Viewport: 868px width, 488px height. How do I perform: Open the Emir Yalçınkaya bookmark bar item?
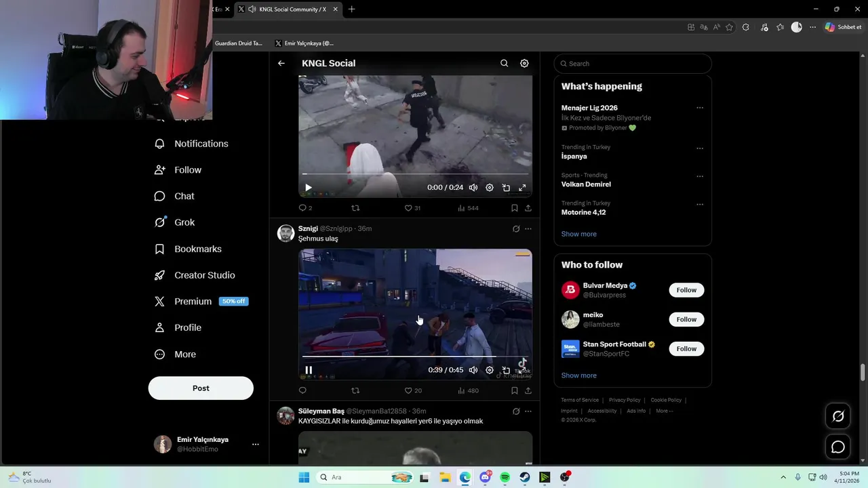(304, 43)
